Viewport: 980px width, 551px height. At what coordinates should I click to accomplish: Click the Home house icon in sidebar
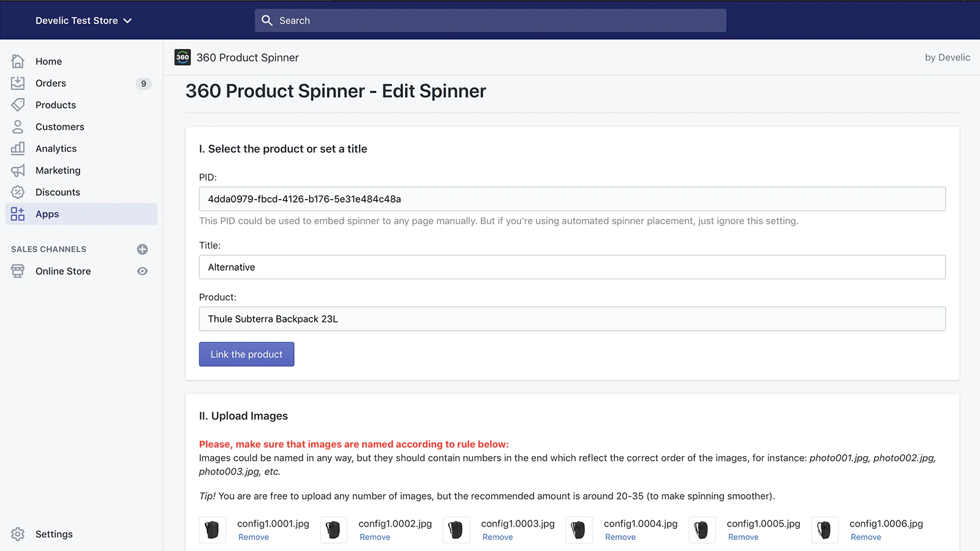18,61
